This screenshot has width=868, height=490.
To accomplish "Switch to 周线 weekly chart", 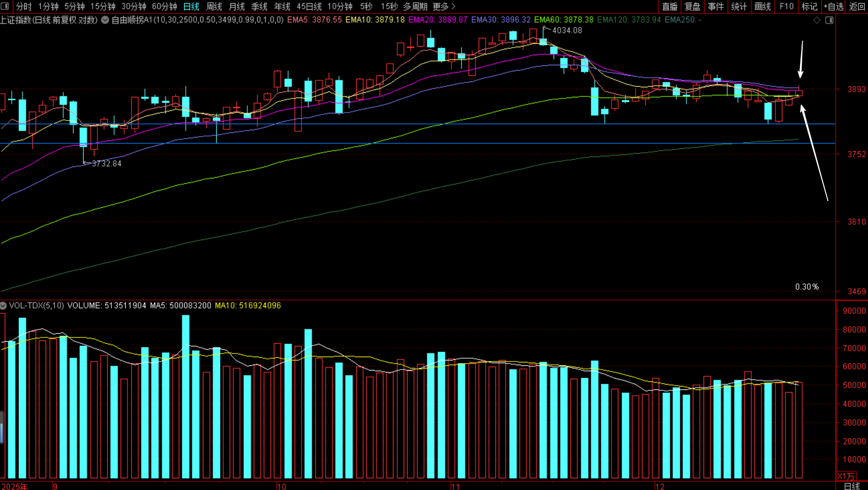I will tap(214, 6).
